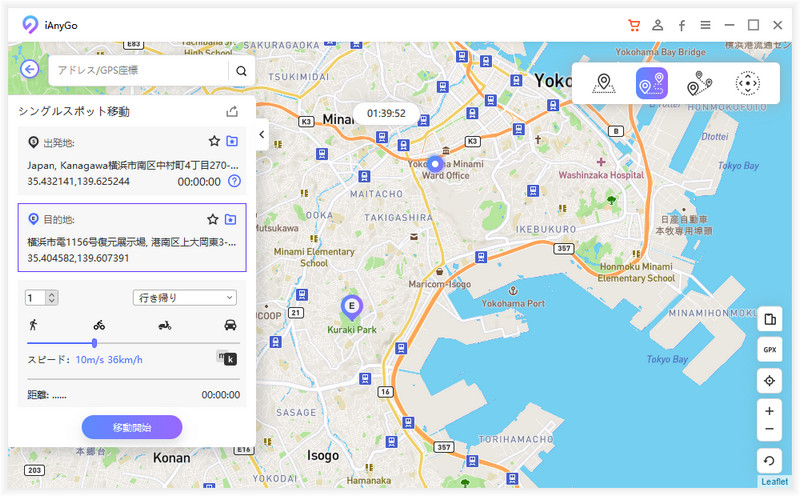Click the 移動開始 button
Screen dimensions: 800x496
(x=132, y=427)
